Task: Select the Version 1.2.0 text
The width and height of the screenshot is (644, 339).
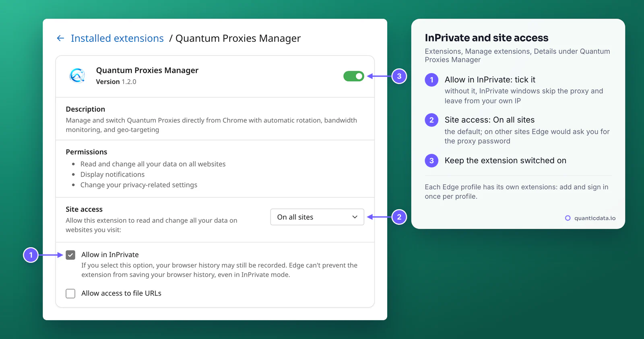Action: pyautogui.click(x=116, y=82)
